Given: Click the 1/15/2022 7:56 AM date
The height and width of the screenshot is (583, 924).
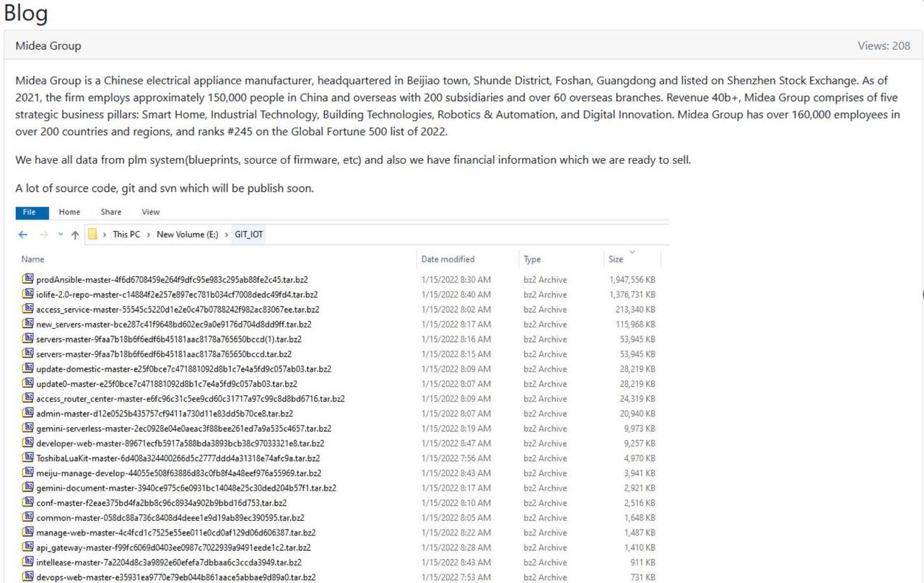Looking at the screenshot, I should [x=456, y=458].
